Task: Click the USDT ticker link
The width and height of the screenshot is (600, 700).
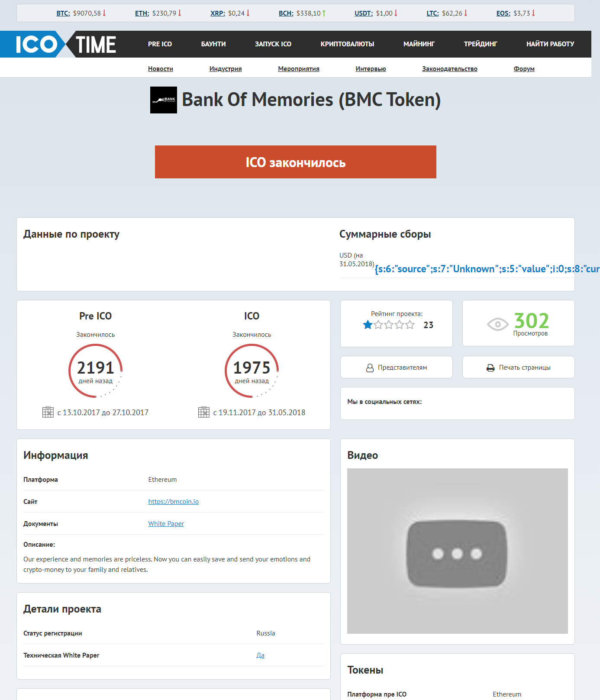Action: tap(364, 13)
